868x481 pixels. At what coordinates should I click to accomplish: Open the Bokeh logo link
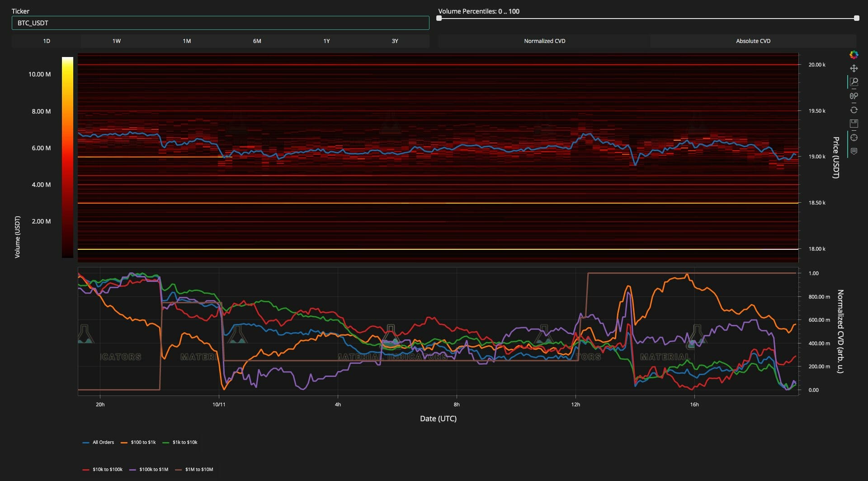854,55
